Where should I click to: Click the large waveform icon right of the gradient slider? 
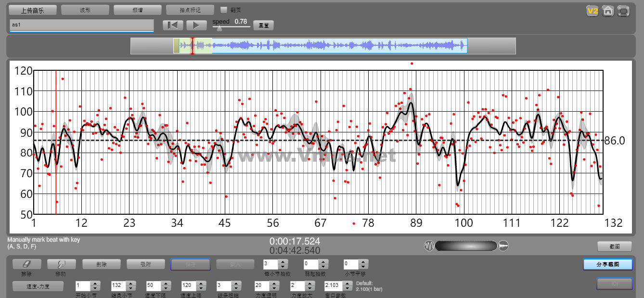503,246
